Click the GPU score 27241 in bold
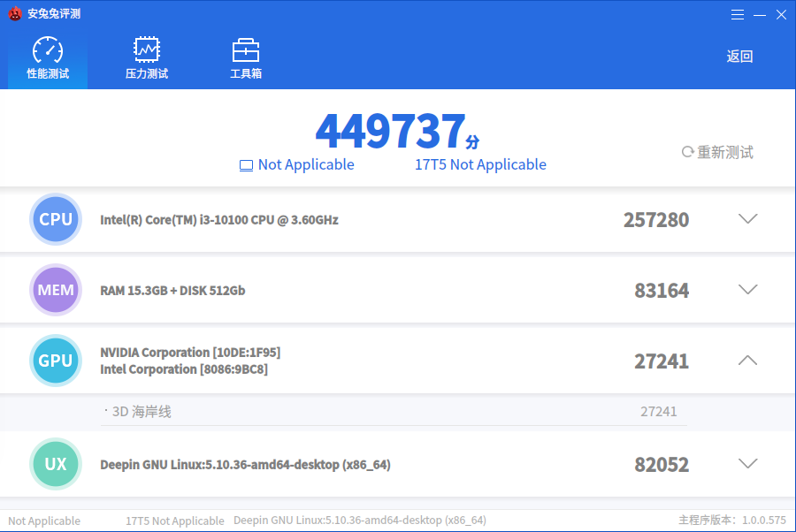The height and width of the screenshot is (532, 796). point(662,361)
